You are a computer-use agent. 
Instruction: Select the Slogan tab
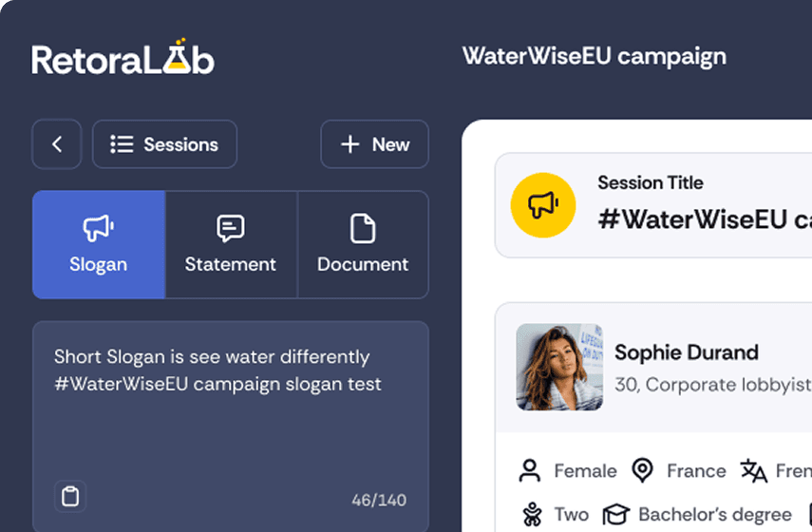99,245
